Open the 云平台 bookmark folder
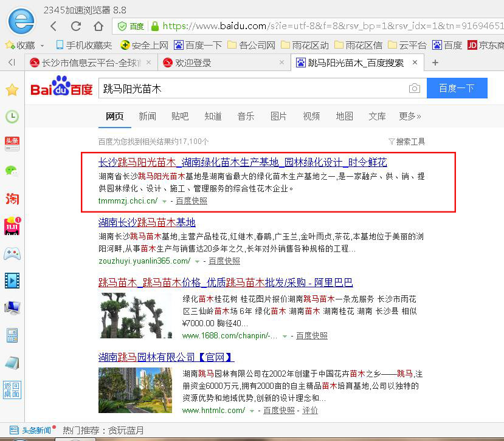 [x=407, y=46]
